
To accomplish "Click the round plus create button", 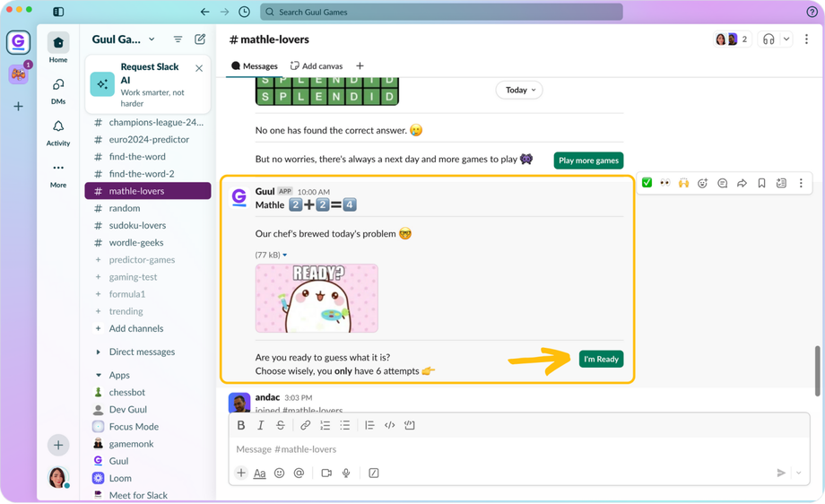I will click(58, 445).
